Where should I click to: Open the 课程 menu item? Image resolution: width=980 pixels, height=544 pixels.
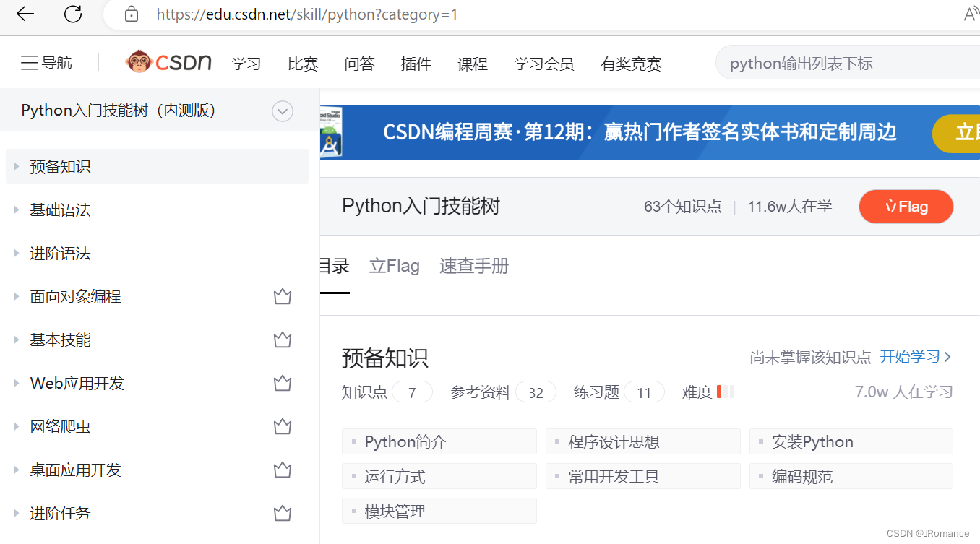(x=473, y=64)
